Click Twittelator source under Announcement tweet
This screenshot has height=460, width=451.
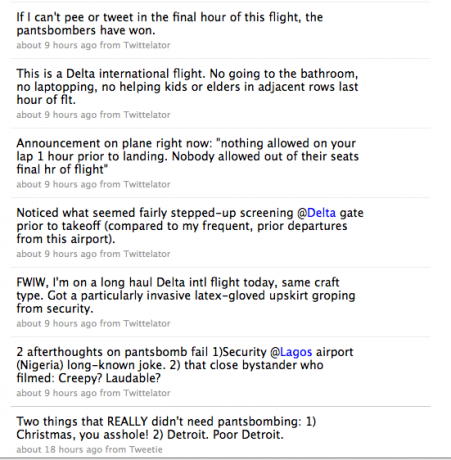pyautogui.click(x=147, y=184)
